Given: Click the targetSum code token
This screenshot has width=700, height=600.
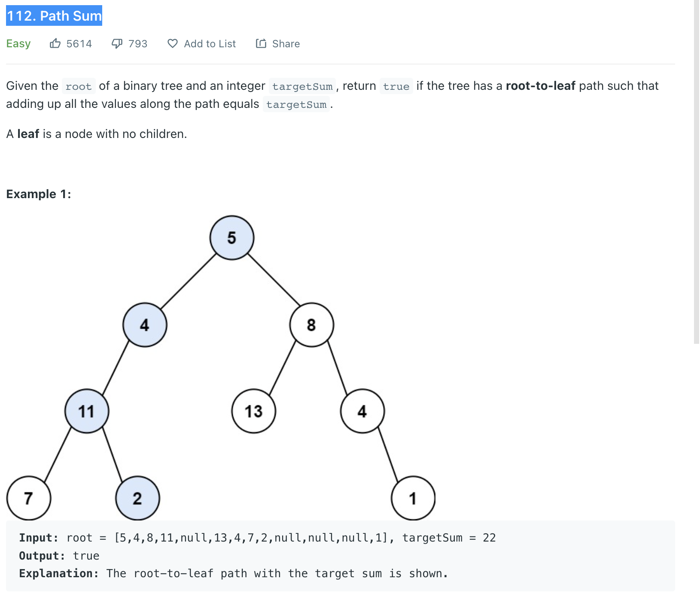Looking at the screenshot, I should tap(302, 86).
